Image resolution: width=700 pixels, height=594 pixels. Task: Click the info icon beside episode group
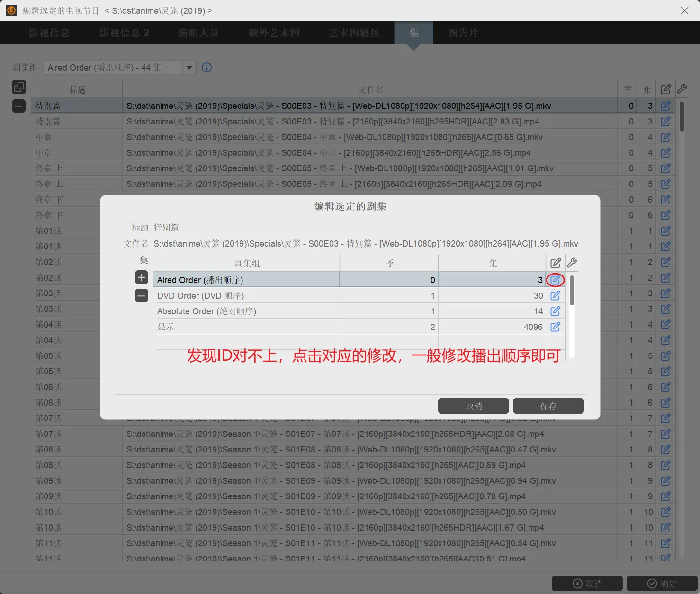coord(206,68)
